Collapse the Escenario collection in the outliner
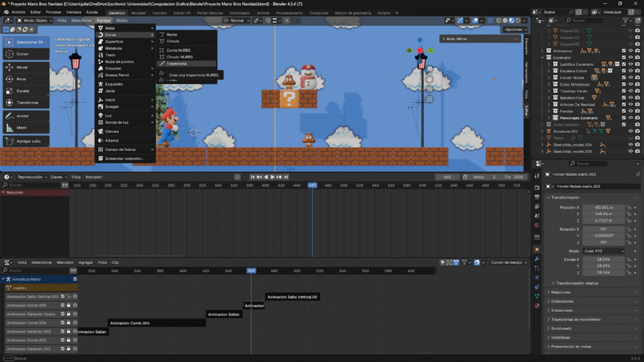The image size is (644, 362). [543, 57]
